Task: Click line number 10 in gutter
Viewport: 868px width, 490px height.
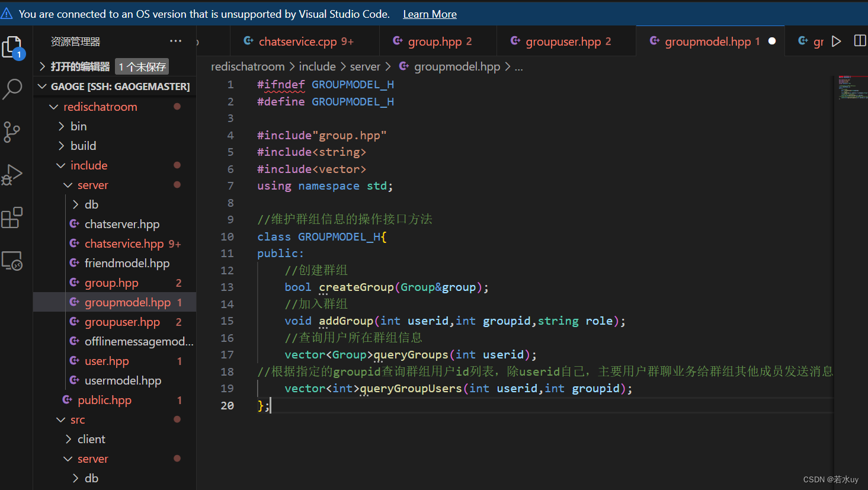Action: coord(227,236)
